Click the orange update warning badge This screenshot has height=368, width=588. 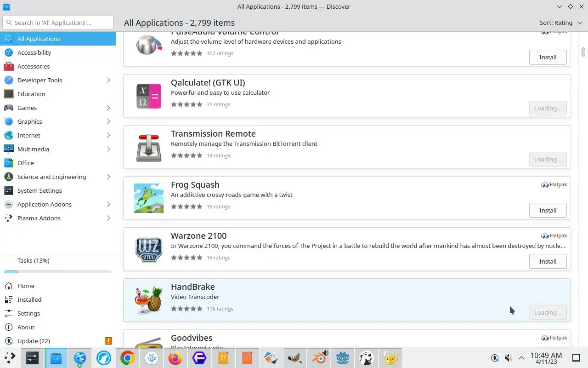point(108,341)
